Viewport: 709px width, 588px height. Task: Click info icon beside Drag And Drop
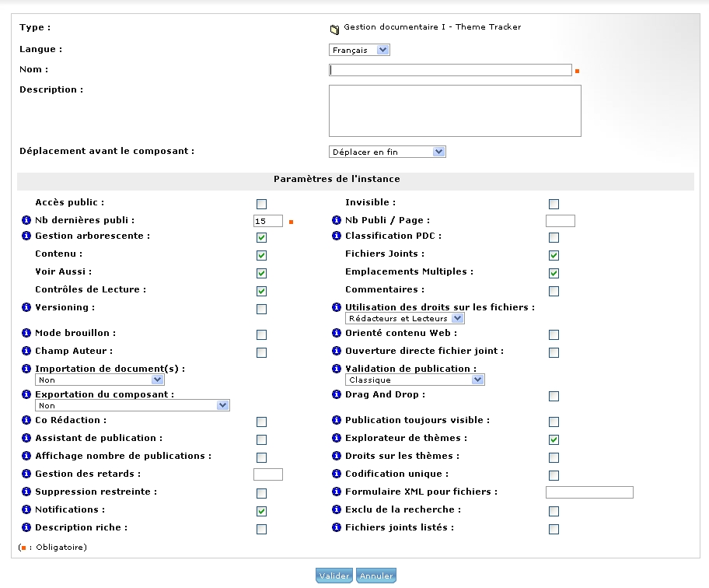(337, 394)
